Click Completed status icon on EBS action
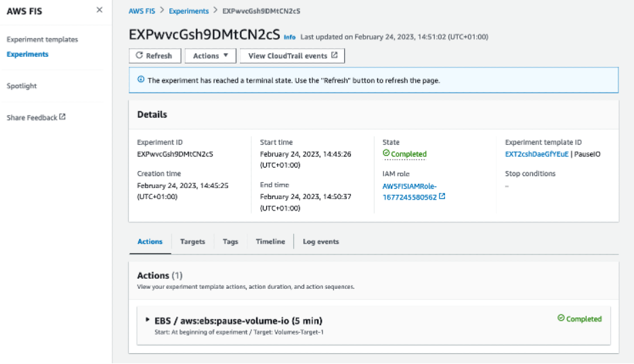This screenshot has height=364, width=634. click(x=561, y=318)
